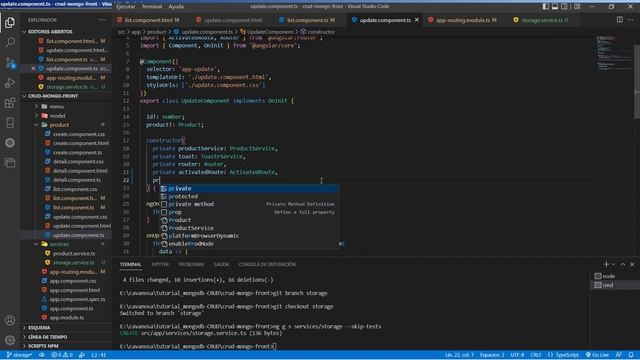The height and width of the screenshot is (360, 640).
Task: Switch to list.component.html tab
Action: tap(149, 20)
